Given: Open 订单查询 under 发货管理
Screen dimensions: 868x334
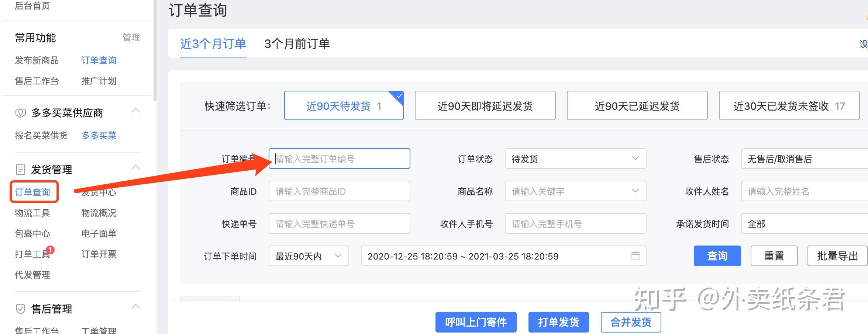Looking at the screenshot, I should (x=32, y=192).
